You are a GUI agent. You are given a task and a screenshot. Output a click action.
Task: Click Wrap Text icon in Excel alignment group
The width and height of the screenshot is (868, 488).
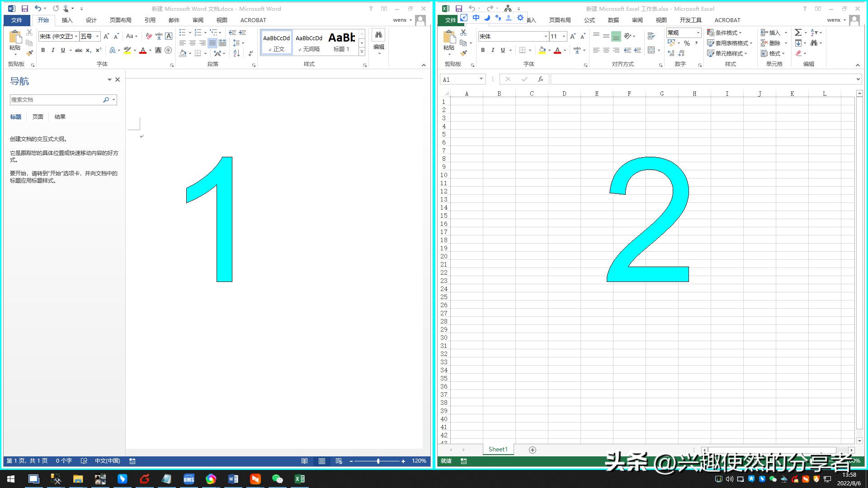[651, 36]
